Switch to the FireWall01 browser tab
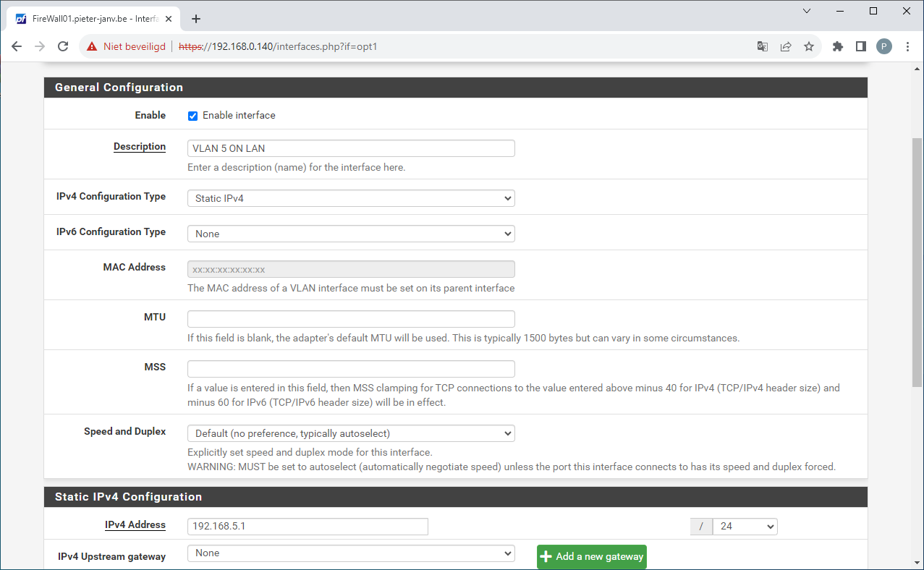The height and width of the screenshot is (570, 924). [94, 18]
